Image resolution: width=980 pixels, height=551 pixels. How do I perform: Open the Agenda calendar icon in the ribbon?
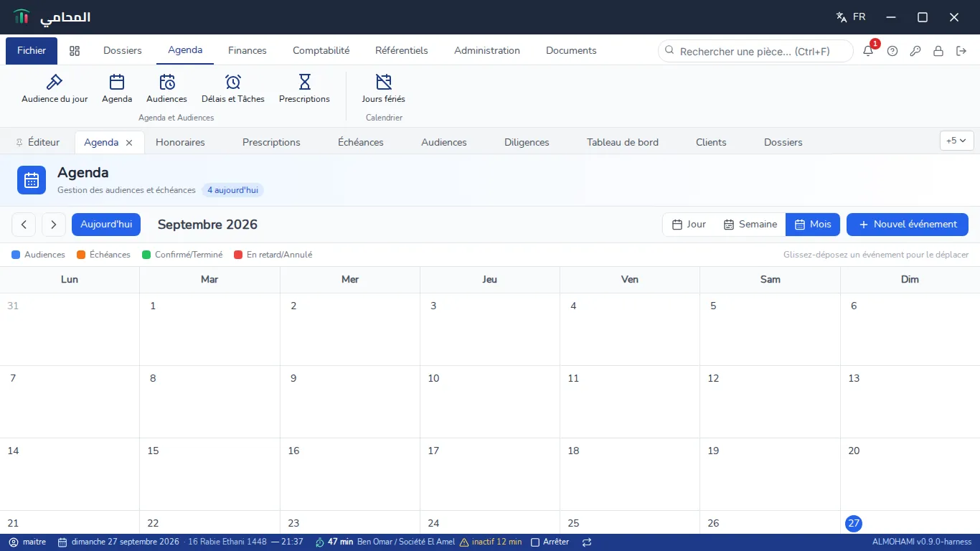click(117, 88)
